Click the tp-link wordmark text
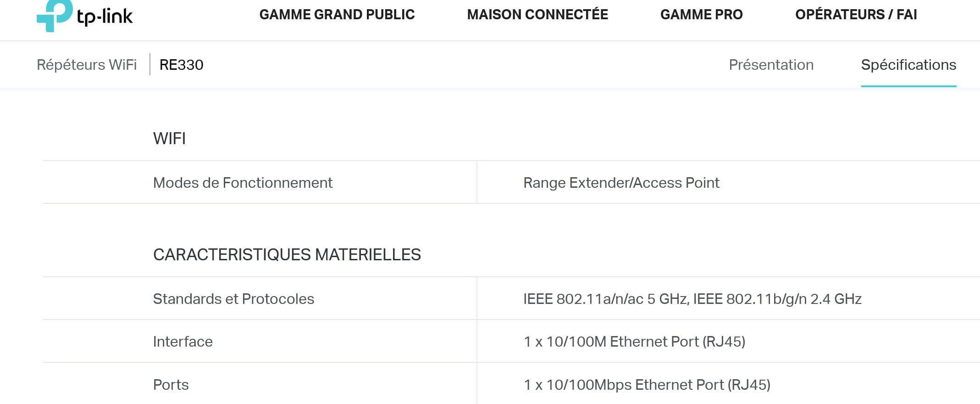The width and height of the screenshot is (980, 404). click(105, 17)
